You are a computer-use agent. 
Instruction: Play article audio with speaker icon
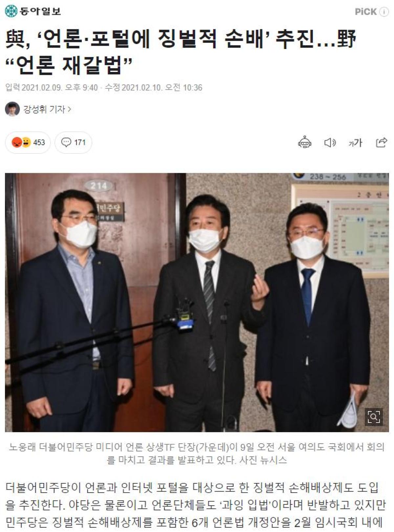330,143
